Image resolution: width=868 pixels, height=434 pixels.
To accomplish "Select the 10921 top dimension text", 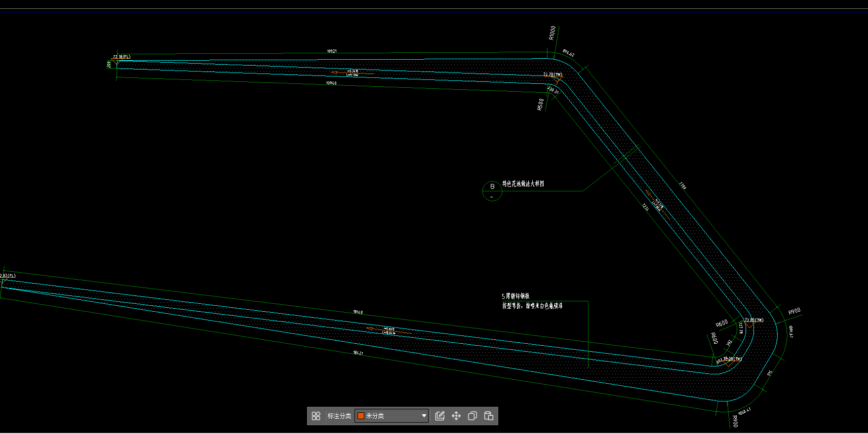I will [332, 51].
